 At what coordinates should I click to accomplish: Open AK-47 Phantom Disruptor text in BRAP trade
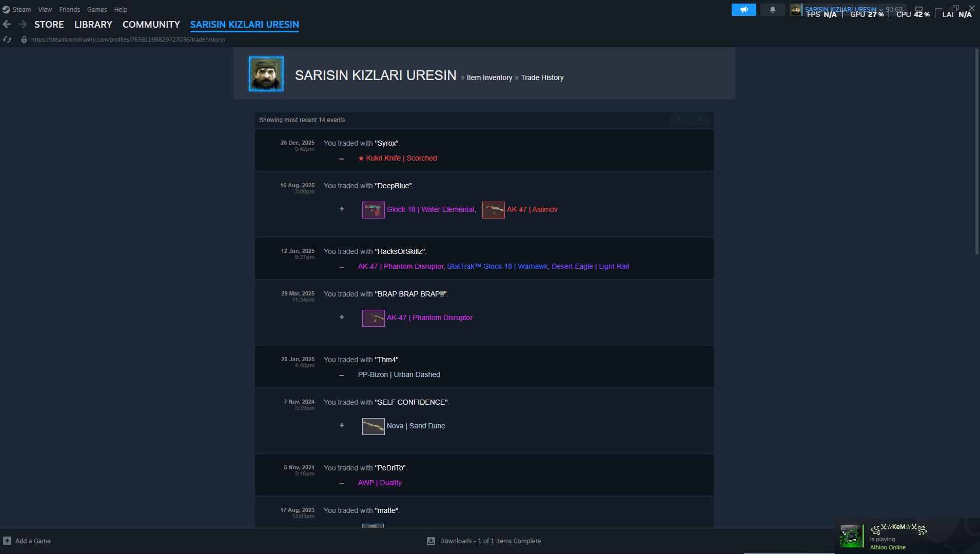tap(430, 318)
